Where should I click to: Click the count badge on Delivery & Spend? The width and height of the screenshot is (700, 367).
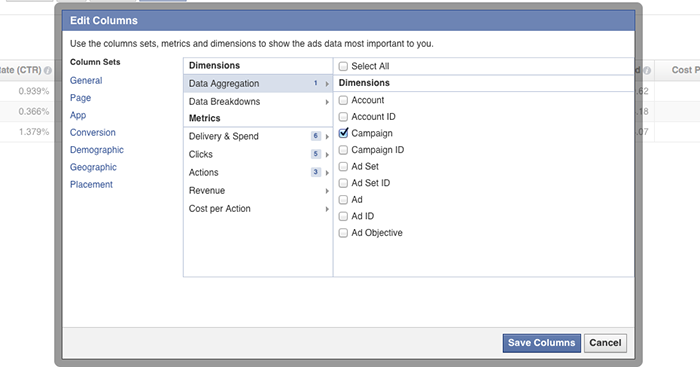pyautogui.click(x=316, y=136)
